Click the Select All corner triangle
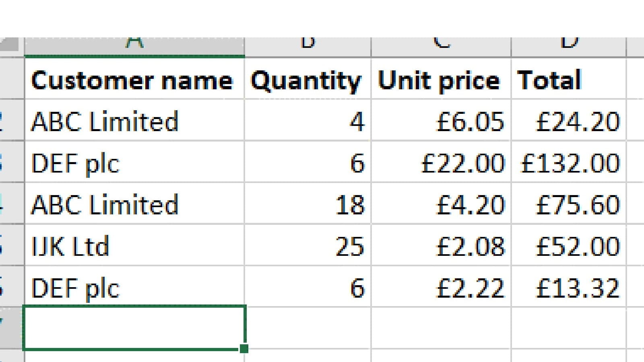This screenshot has height=362, width=644. point(11,44)
